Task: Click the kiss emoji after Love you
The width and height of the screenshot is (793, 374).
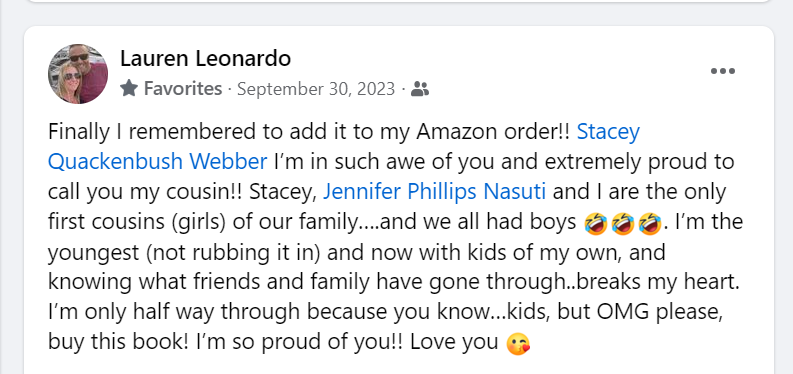Action: click(518, 343)
